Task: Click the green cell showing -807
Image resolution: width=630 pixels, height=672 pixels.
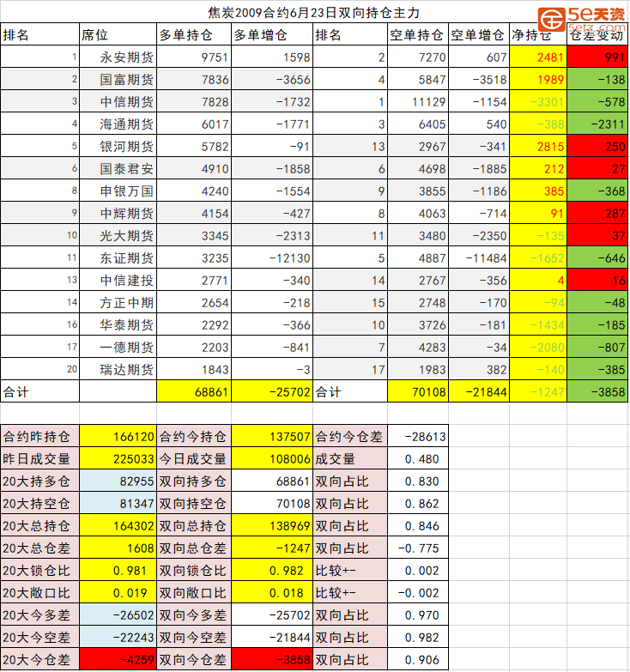Action: (x=597, y=346)
